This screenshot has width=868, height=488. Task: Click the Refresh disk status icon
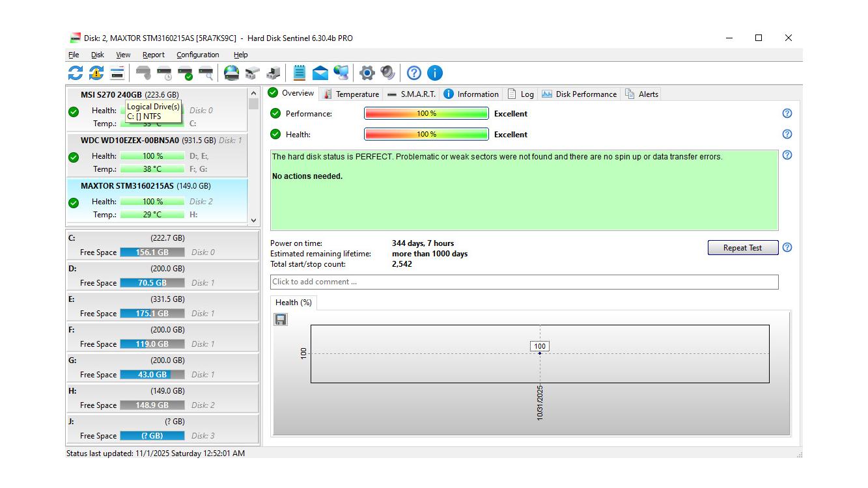[76, 73]
